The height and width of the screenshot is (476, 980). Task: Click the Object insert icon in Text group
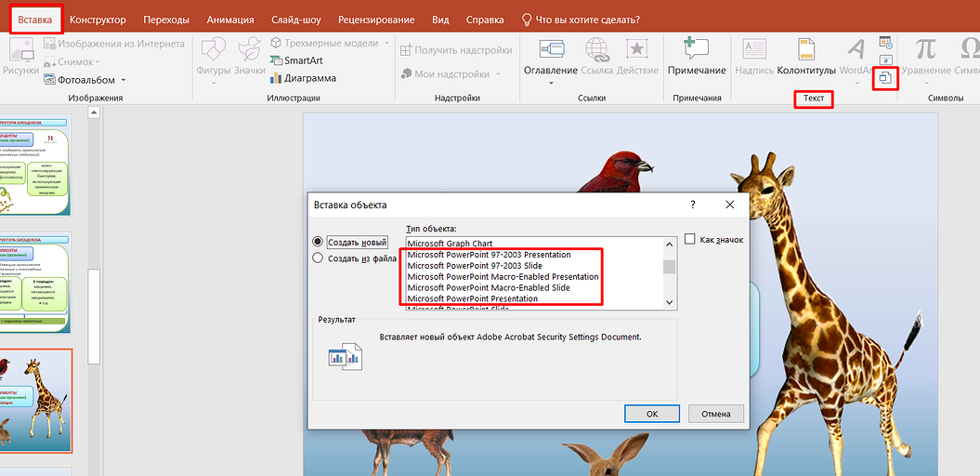point(885,79)
